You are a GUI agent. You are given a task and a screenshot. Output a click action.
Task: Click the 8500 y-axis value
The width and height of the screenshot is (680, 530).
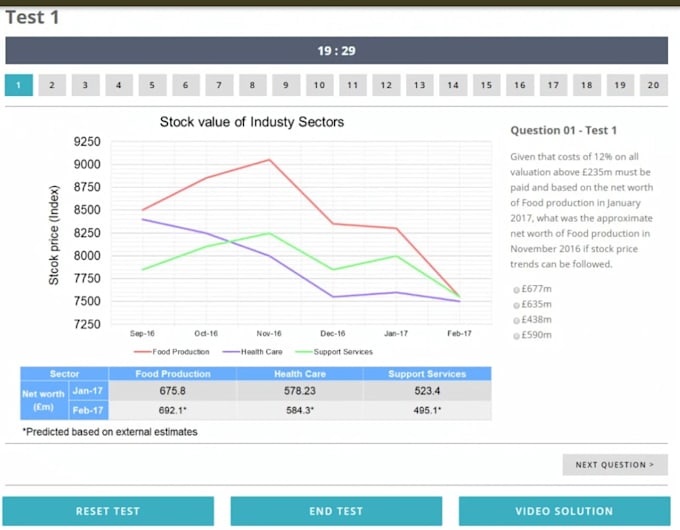tap(87, 210)
